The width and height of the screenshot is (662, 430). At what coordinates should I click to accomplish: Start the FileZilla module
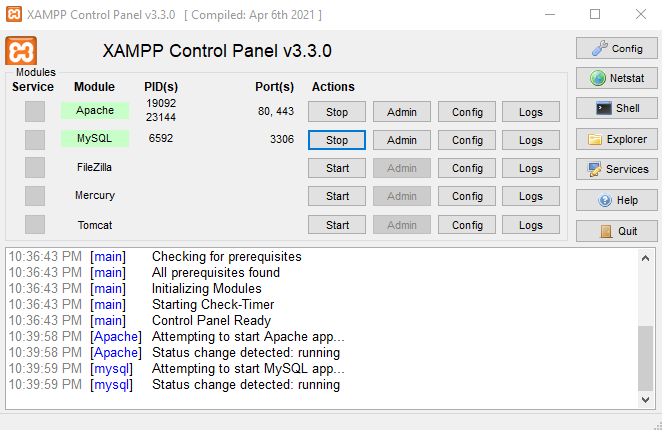(x=337, y=168)
